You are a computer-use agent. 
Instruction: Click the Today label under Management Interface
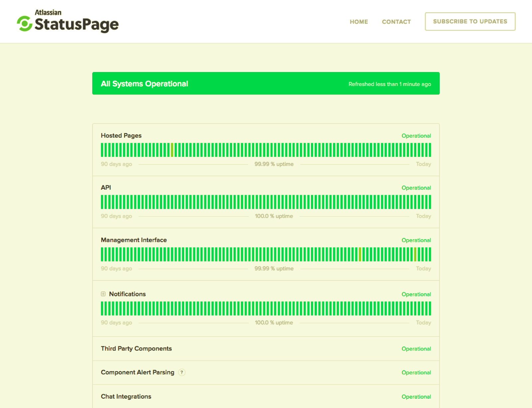(x=423, y=268)
